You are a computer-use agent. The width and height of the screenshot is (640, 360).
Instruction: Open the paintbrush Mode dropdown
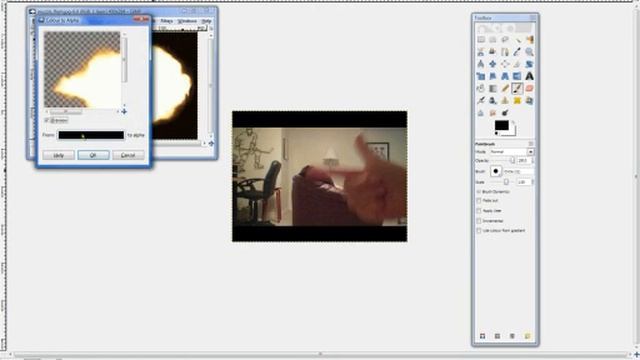tap(512, 152)
